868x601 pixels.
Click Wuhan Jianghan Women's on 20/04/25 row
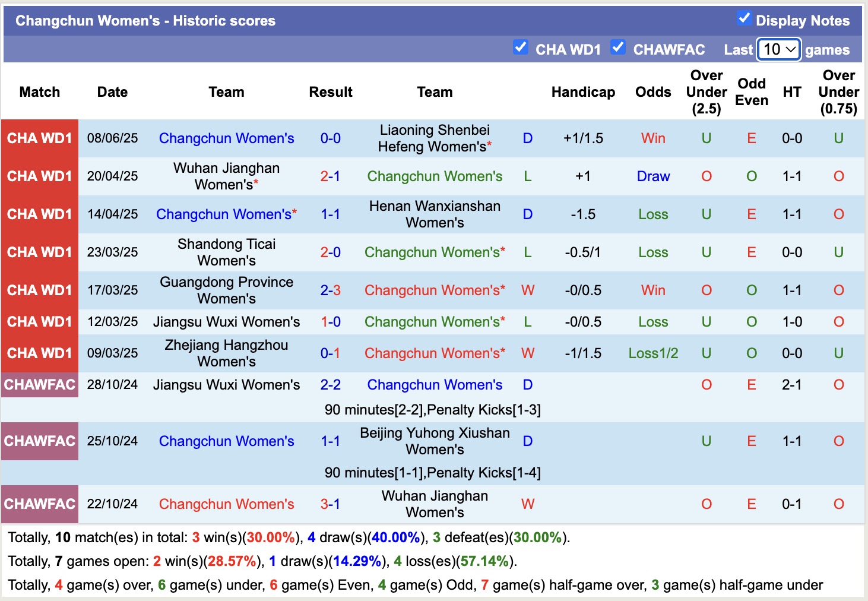pos(226,176)
